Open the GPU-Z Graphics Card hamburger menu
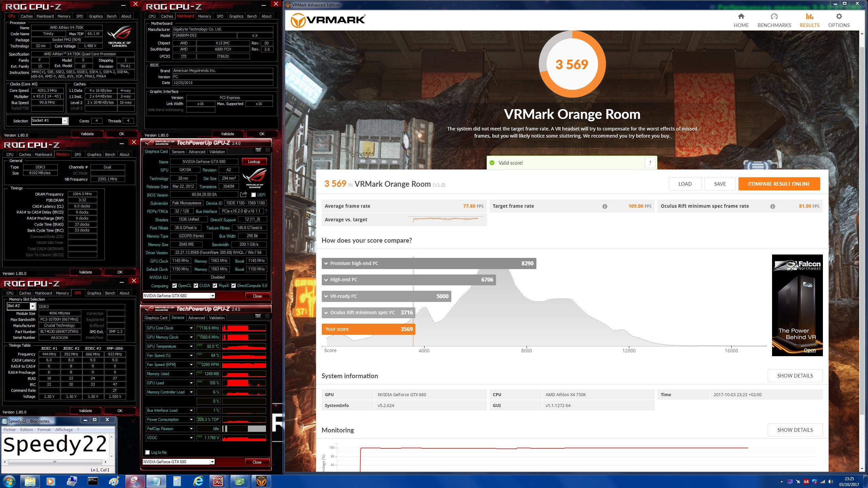Viewport: 868px width, 488px height. (x=268, y=150)
